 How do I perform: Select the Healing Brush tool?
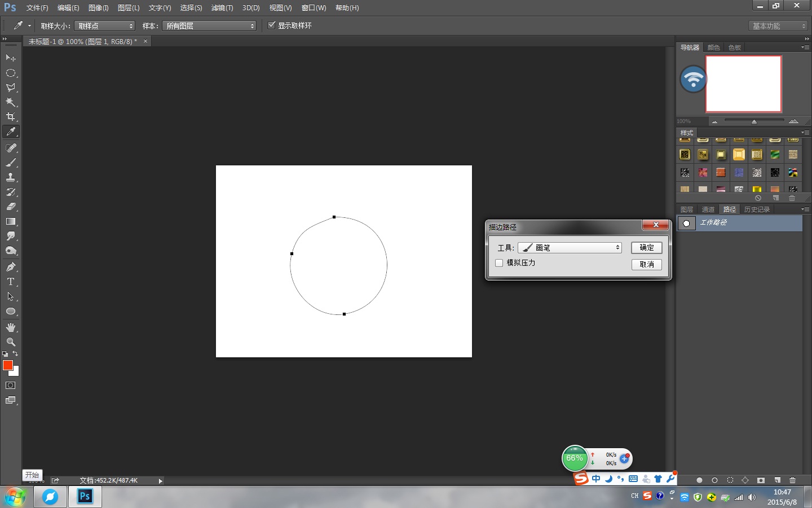(x=11, y=148)
